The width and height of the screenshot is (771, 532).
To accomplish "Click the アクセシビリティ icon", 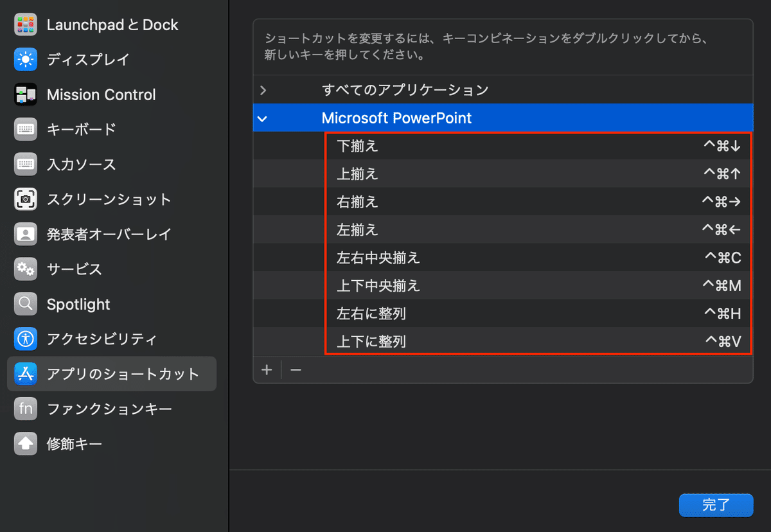I will pos(26,339).
